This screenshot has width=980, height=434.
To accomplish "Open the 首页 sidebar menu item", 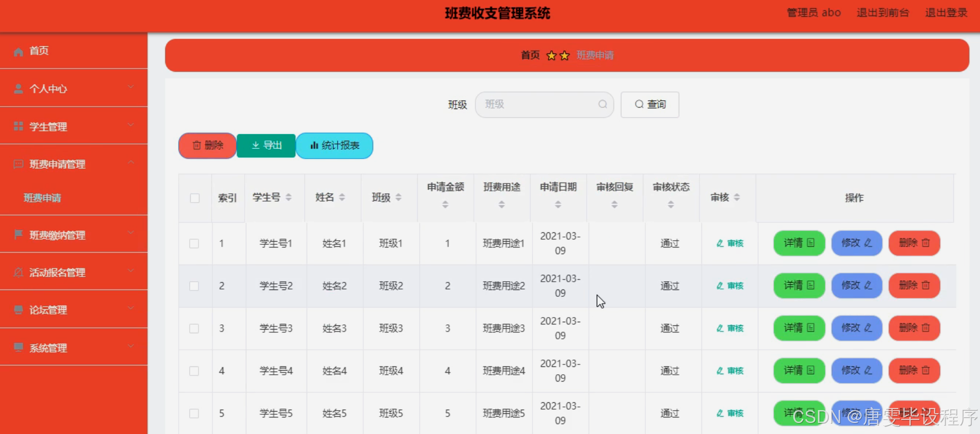I will (x=74, y=51).
